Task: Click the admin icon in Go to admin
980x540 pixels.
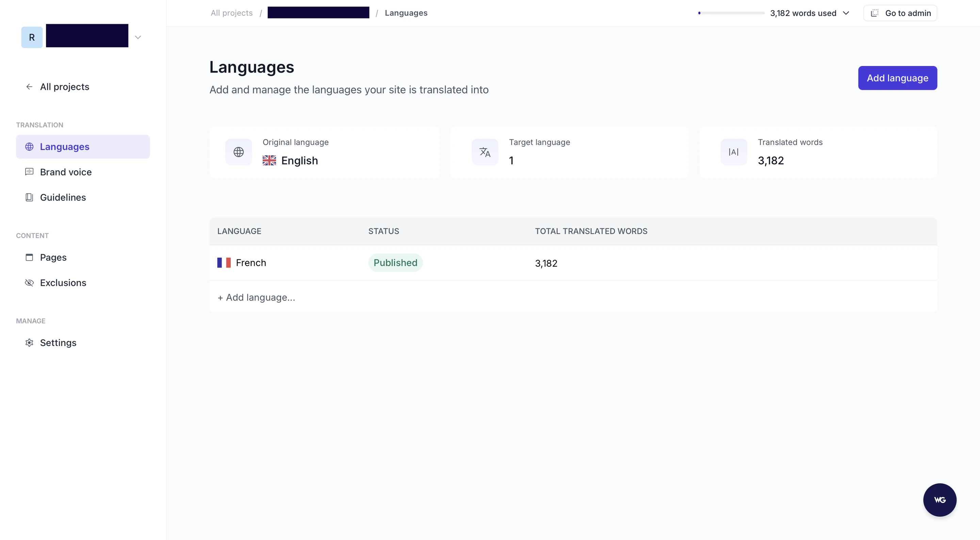Action: click(x=875, y=13)
